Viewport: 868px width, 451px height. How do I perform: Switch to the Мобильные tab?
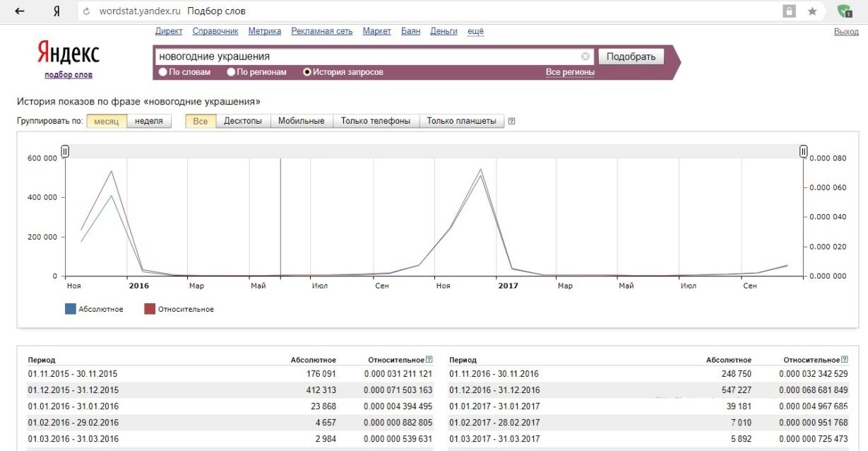(301, 121)
